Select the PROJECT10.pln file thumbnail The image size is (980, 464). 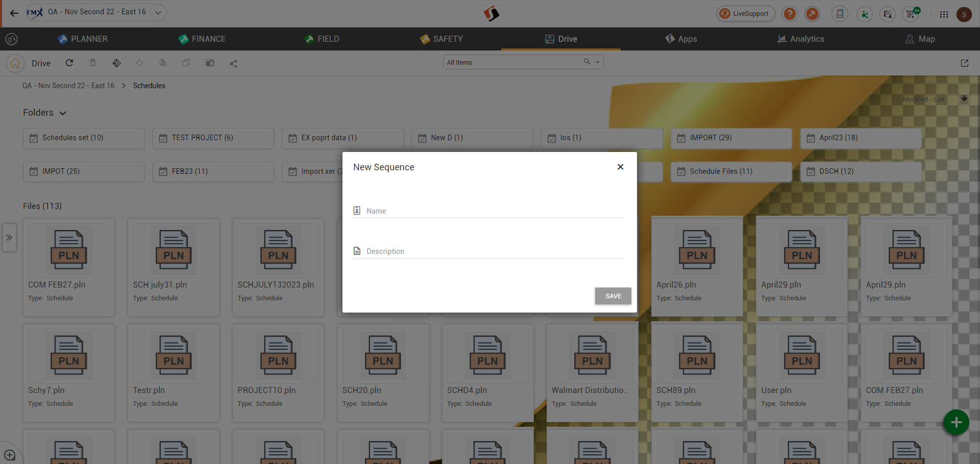click(278, 356)
